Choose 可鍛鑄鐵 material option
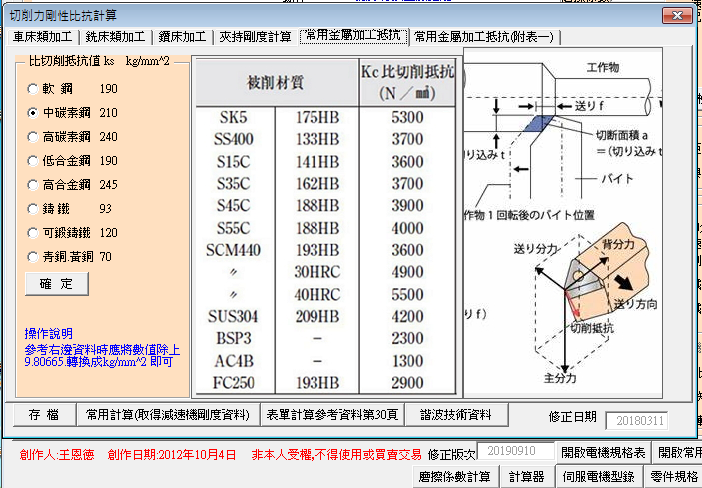The height and width of the screenshot is (488, 702). 33,233
